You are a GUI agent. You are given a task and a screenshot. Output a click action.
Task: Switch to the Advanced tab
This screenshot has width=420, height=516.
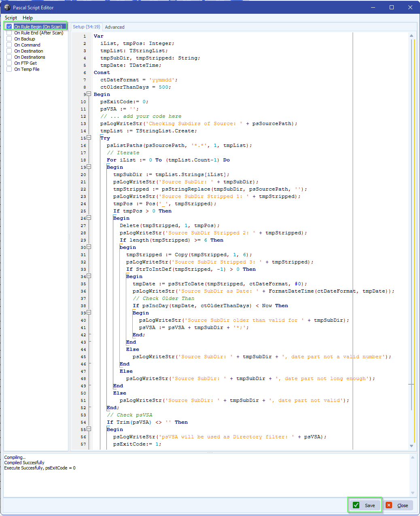click(x=115, y=27)
